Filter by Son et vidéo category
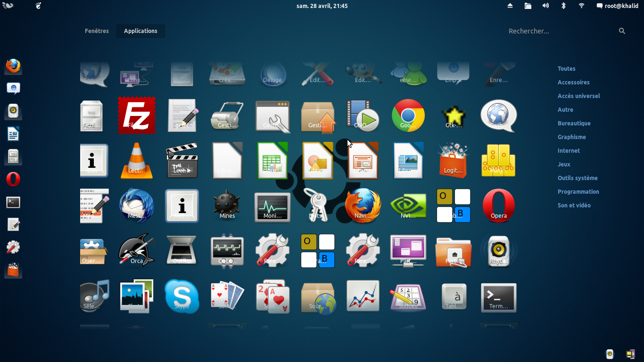 pyautogui.click(x=574, y=205)
